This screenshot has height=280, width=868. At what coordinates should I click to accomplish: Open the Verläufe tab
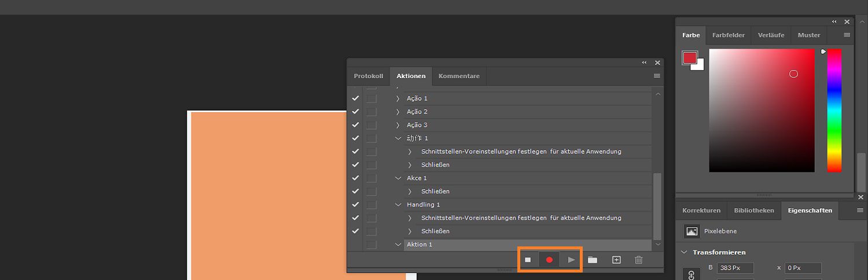coord(771,35)
